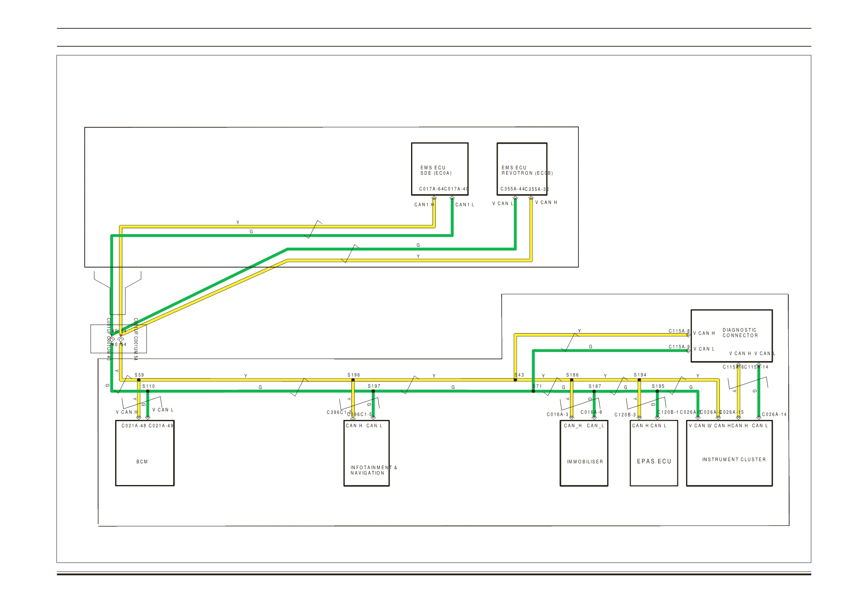Click the Infotainment & Navigation block
The height and width of the screenshot is (614, 868).
366,453
